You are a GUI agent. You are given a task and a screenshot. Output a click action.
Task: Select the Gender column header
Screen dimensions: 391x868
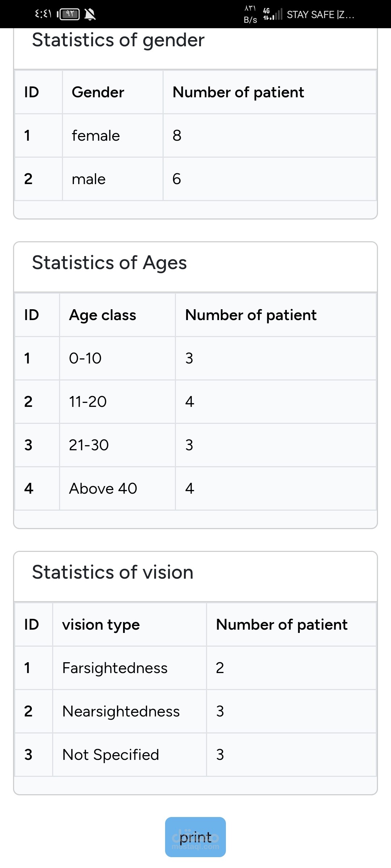pos(98,92)
